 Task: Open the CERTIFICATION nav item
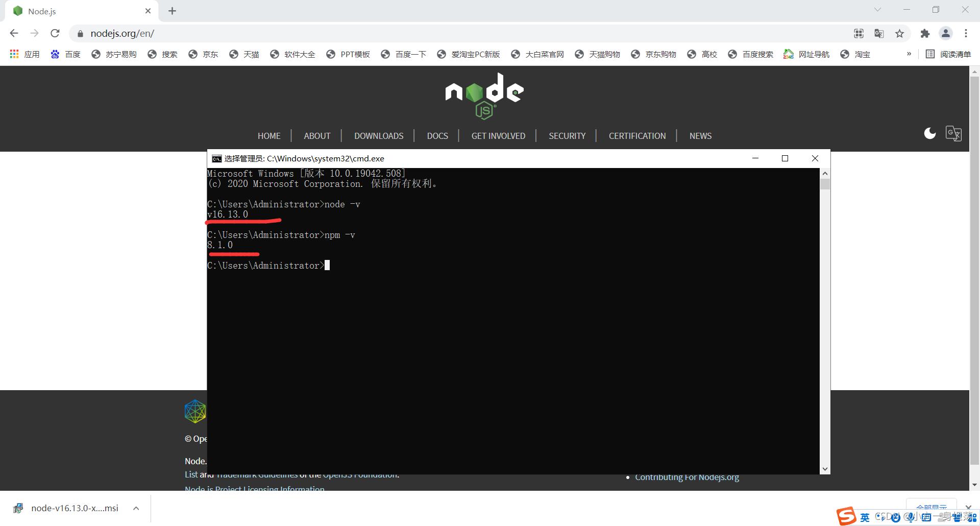637,136
